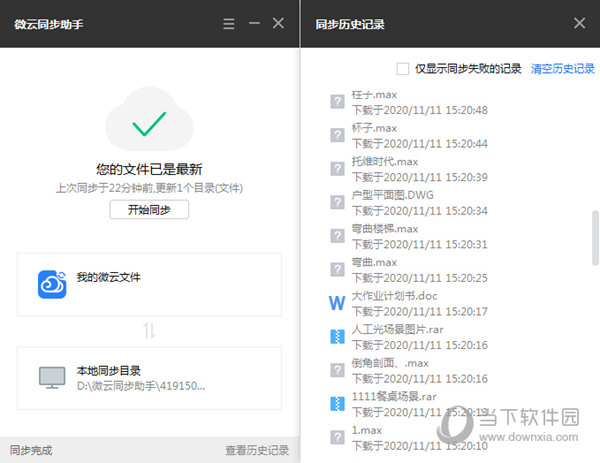The width and height of the screenshot is (600, 463).
Task: Select the 1111餐桌场景.rar file name
Action: [x=394, y=397]
